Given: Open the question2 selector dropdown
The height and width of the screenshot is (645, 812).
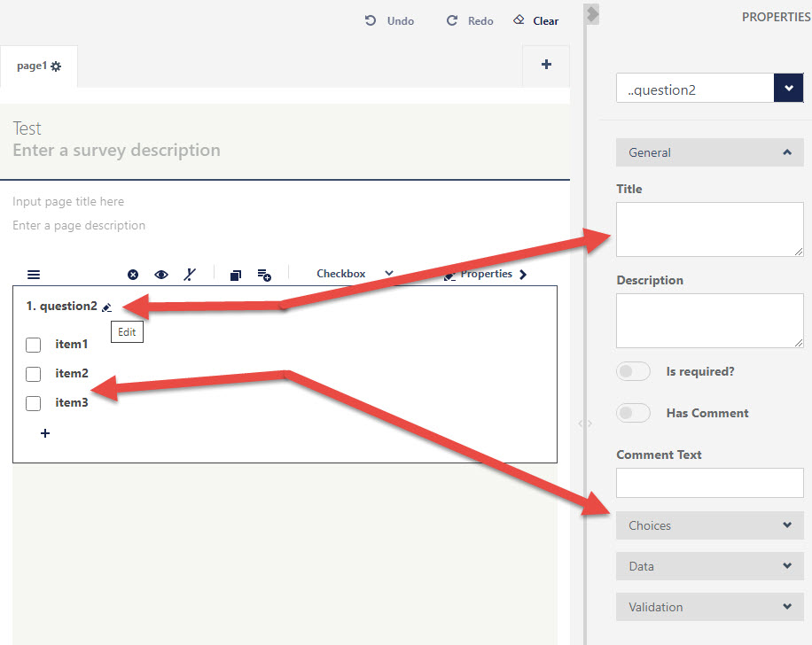Looking at the screenshot, I should point(788,89).
